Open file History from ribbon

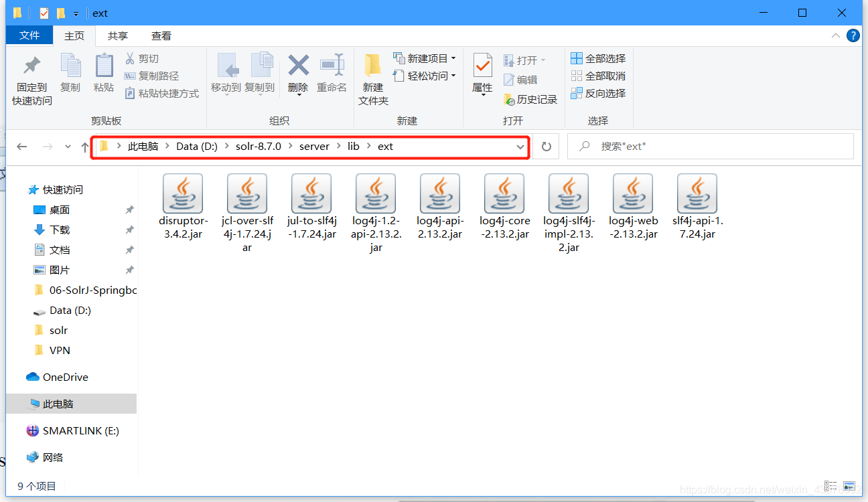530,99
